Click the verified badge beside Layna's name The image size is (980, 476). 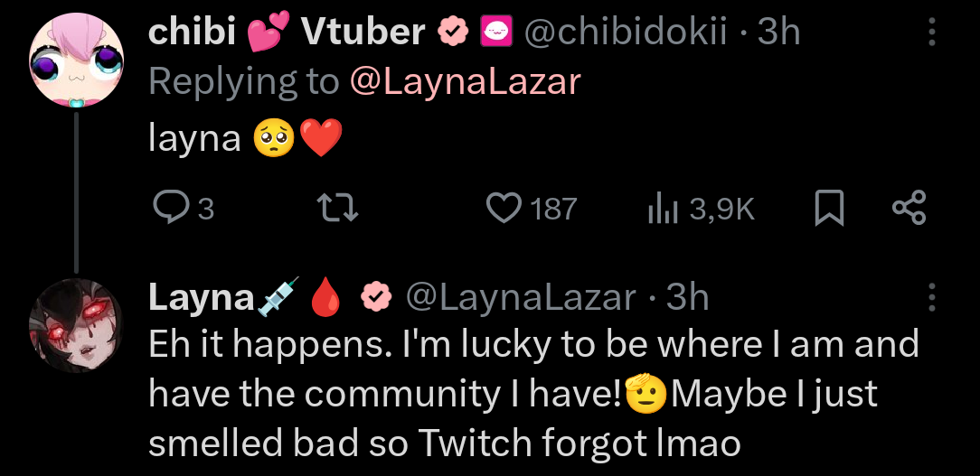[x=374, y=297]
